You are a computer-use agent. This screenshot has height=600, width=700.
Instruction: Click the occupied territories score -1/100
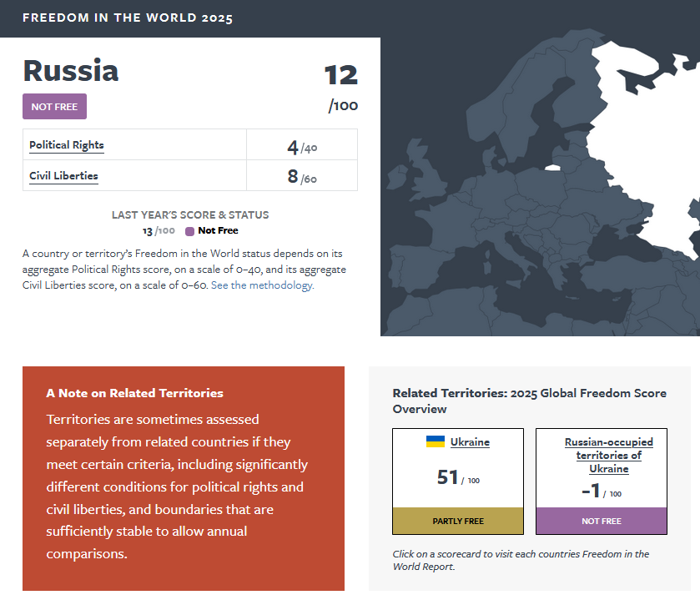[x=602, y=491]
